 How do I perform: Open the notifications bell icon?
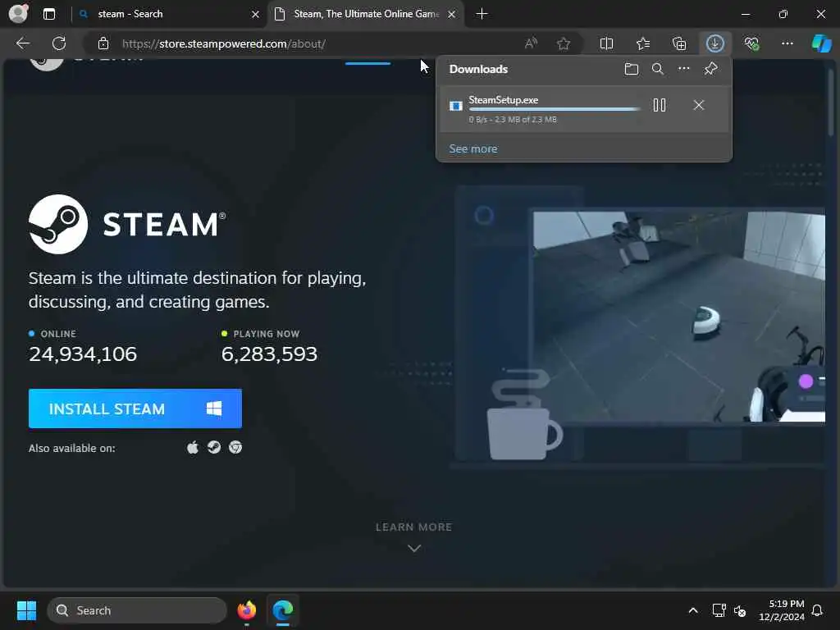coord(818,610)
